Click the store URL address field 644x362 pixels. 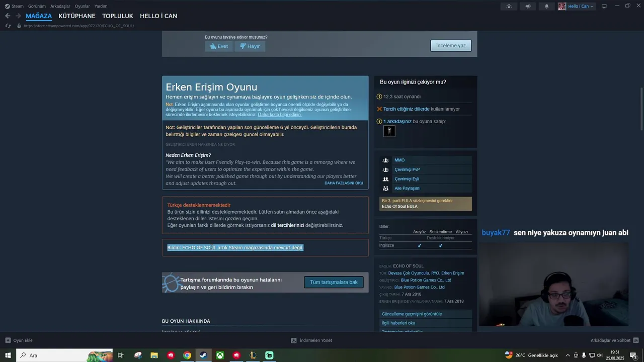(79, 26)
